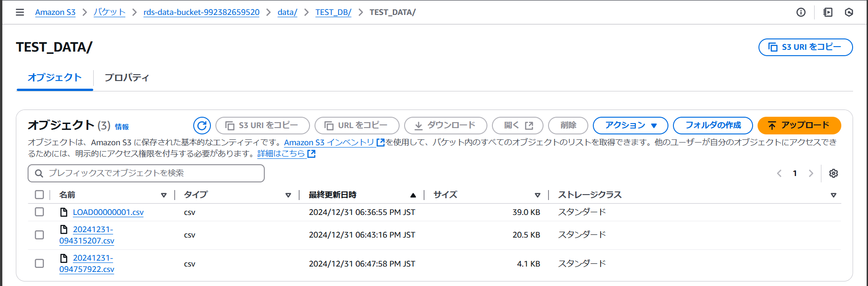Click the hexagon settings icon in header
Viewport: 868px width, 286px height.
click(x=849, y=12)
